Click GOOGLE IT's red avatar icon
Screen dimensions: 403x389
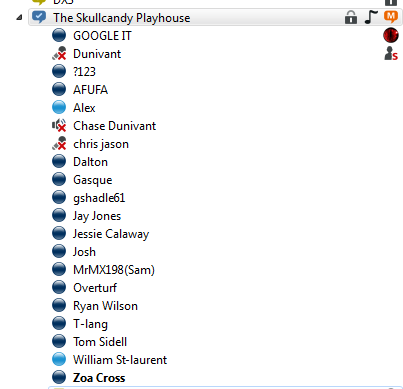coord(391,35)
